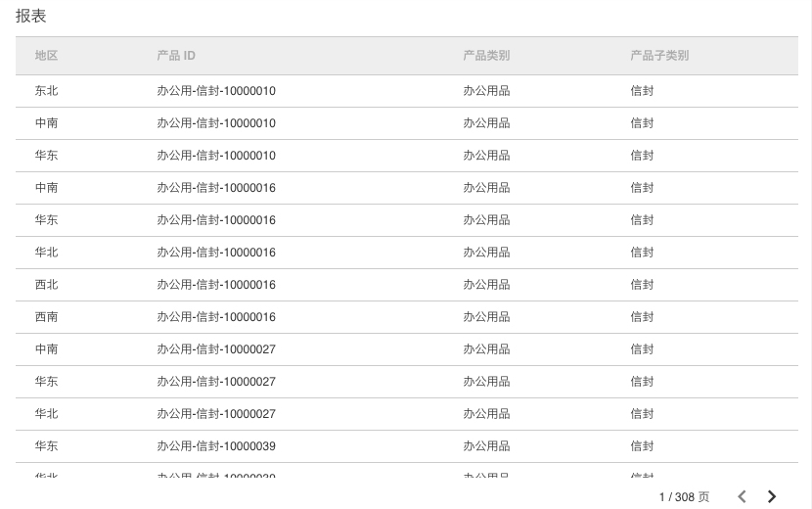Click 办公用品 category in the 西北 row
The height and width of the screenshot is (509, 812).
[x=486, y=285]
